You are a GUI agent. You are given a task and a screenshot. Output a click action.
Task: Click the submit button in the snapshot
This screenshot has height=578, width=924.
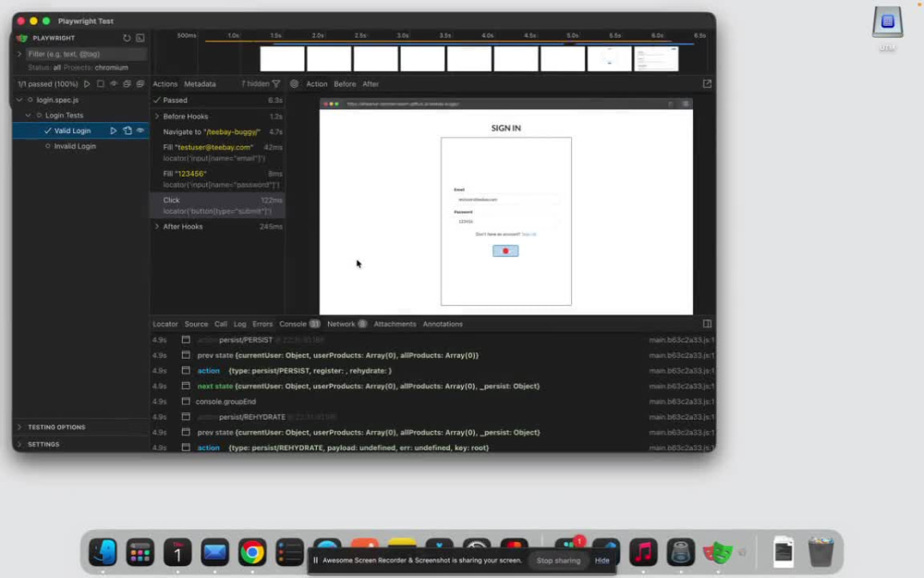pos(505,251)
